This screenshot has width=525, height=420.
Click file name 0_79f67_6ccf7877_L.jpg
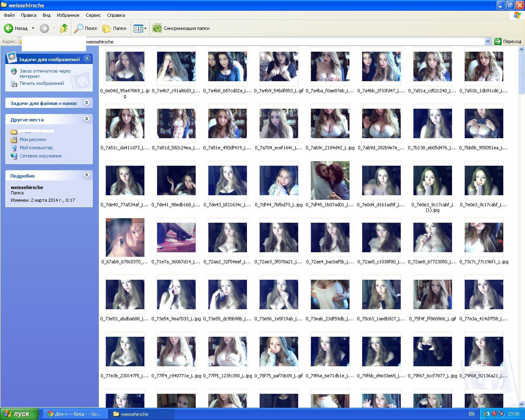coord(433,376)
